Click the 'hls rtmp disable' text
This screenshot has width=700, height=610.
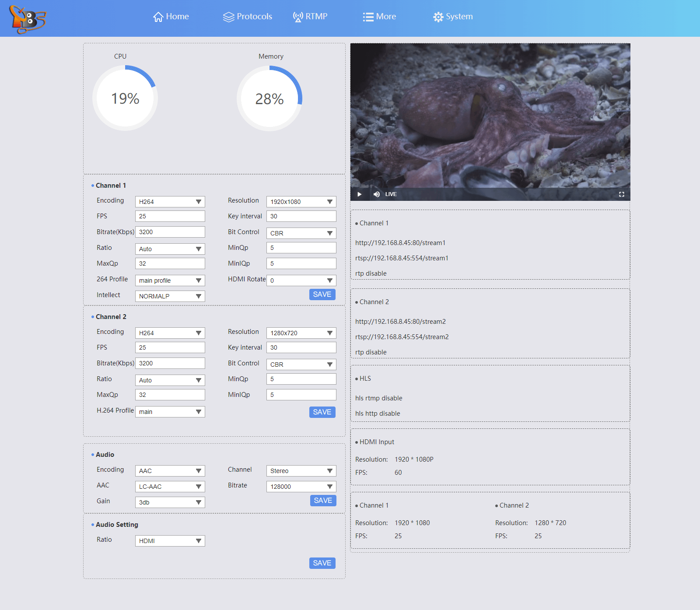click(x=378, y=398)
